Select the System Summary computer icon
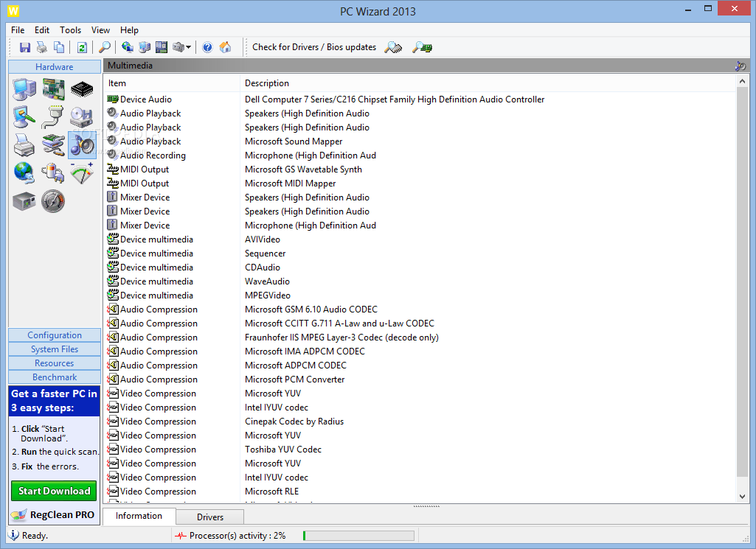The image size is (756, 549). pos(24,89)
